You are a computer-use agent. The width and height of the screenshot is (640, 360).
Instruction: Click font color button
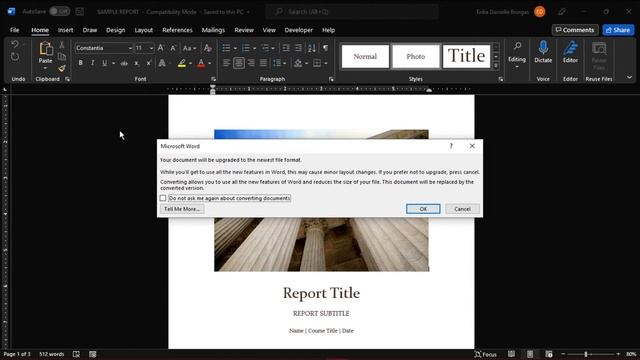201,63
